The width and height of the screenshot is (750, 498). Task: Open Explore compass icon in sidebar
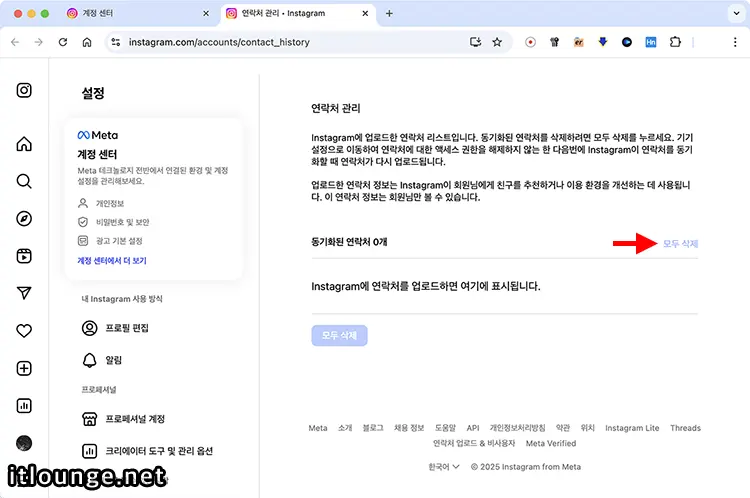coord(24,218)
